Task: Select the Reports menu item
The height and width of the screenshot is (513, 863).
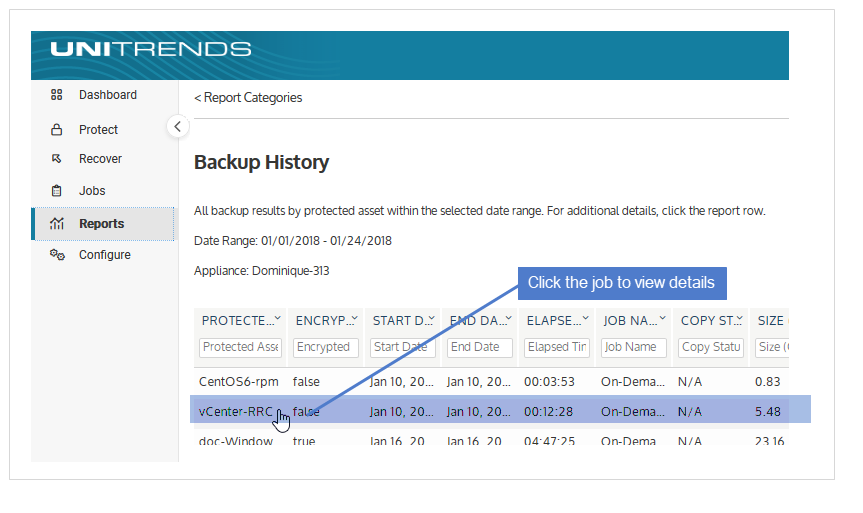Action: click(x=103, y=223)
